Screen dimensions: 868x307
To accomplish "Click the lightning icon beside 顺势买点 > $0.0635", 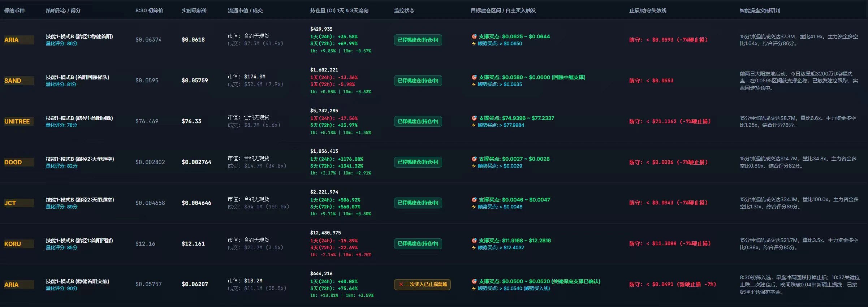I will point(474,85).
